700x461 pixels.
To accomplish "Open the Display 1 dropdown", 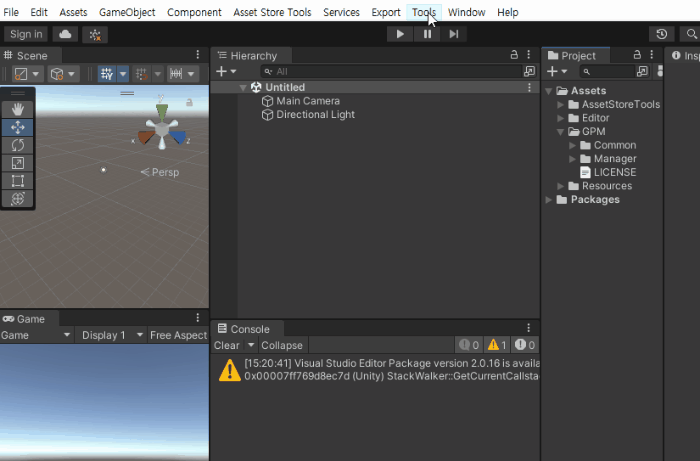I will [x=110, y=335].
